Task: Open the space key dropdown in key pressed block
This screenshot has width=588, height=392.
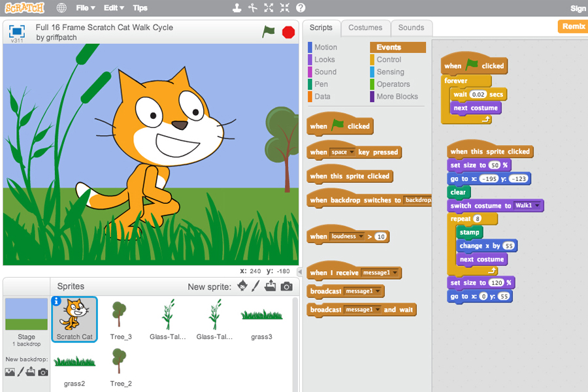Action: (x=343, y=152)
